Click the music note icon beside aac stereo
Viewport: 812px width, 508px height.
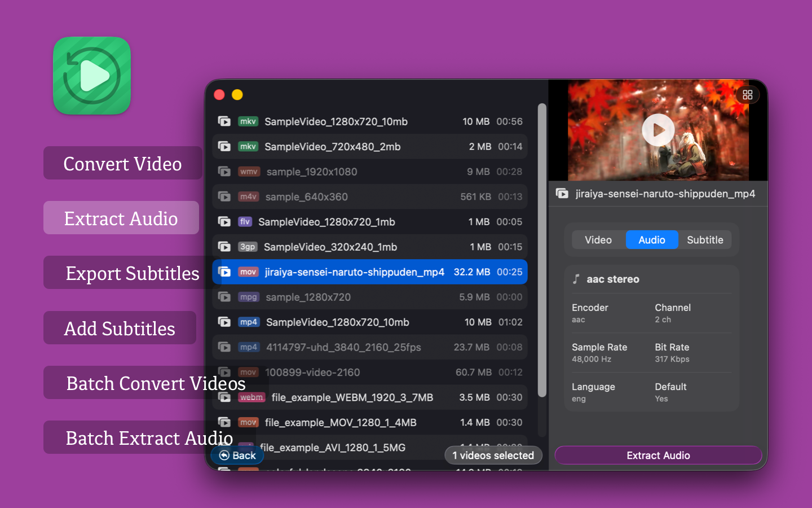(576, 279)
